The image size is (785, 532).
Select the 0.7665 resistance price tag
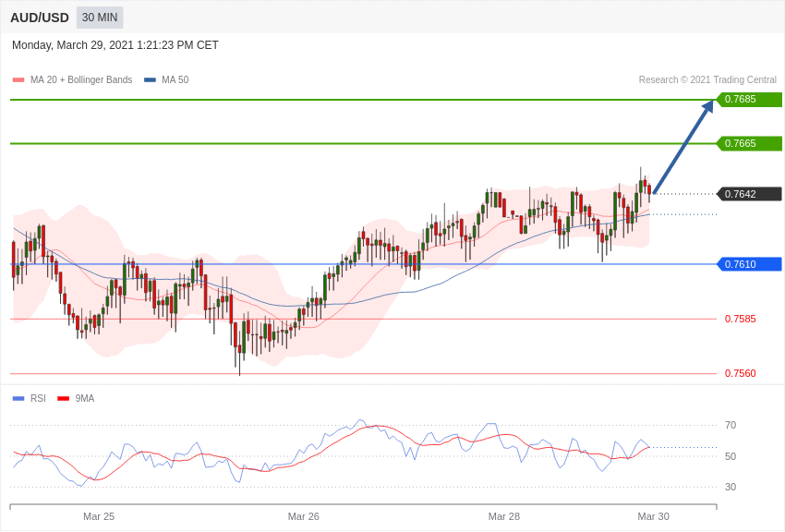click(750, 144)
